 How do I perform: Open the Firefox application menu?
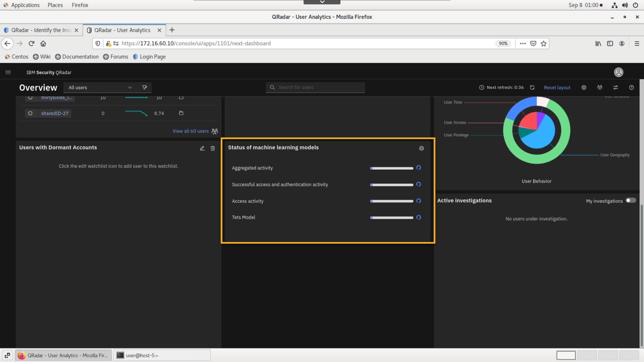[637, 44]
